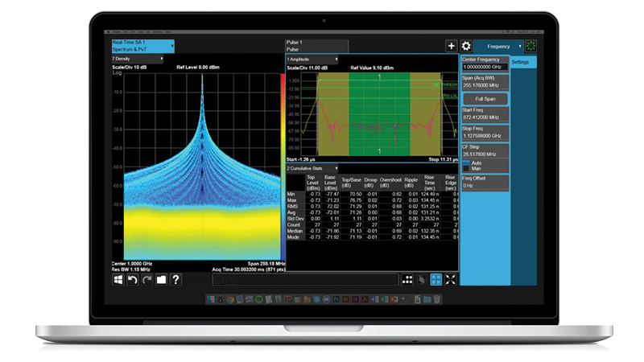
Task: Click the Span (Acq BW) 255.176000 MHz field
Action: [485, 82]
